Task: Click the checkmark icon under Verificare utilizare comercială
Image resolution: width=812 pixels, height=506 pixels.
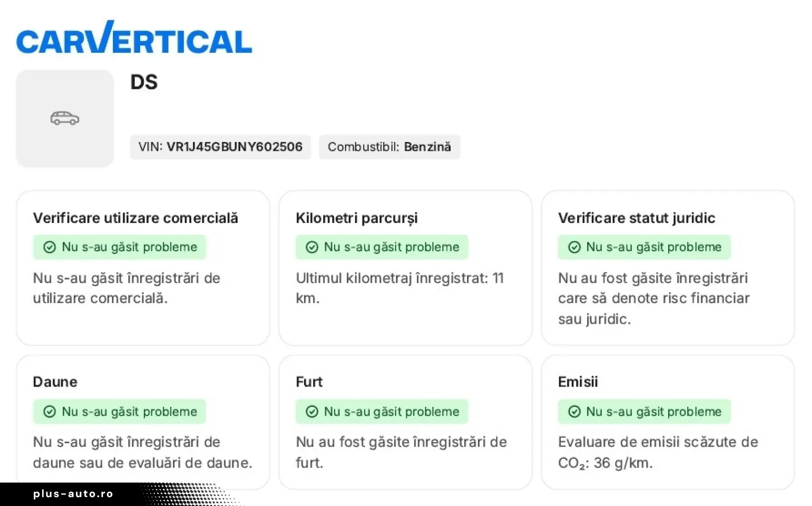Action: pyautogui.click(x=49, y=247)
